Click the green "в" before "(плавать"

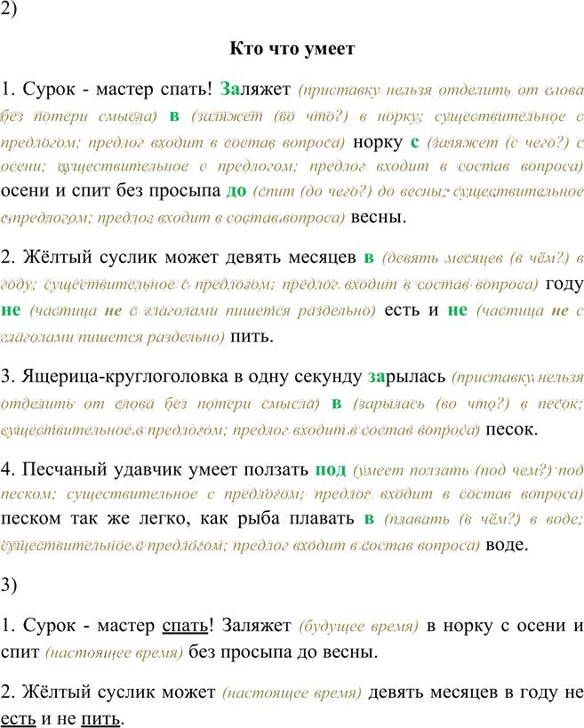point(369,518)
